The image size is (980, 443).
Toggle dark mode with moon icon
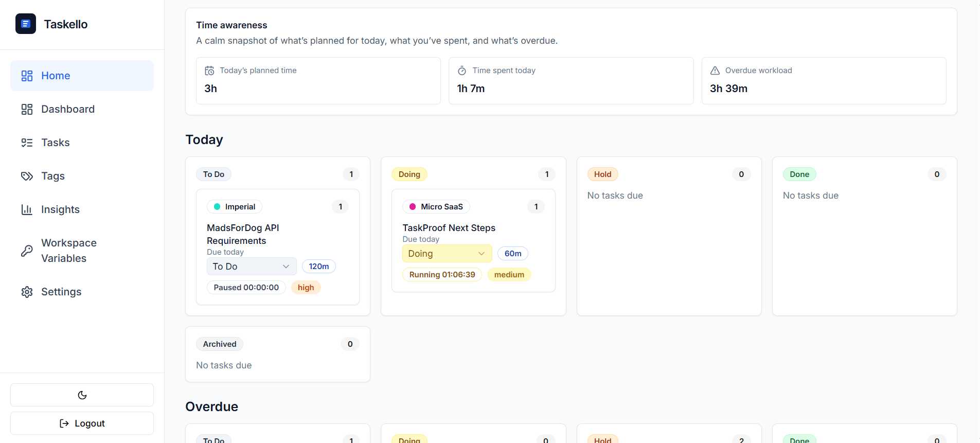[x=82, y=395]
